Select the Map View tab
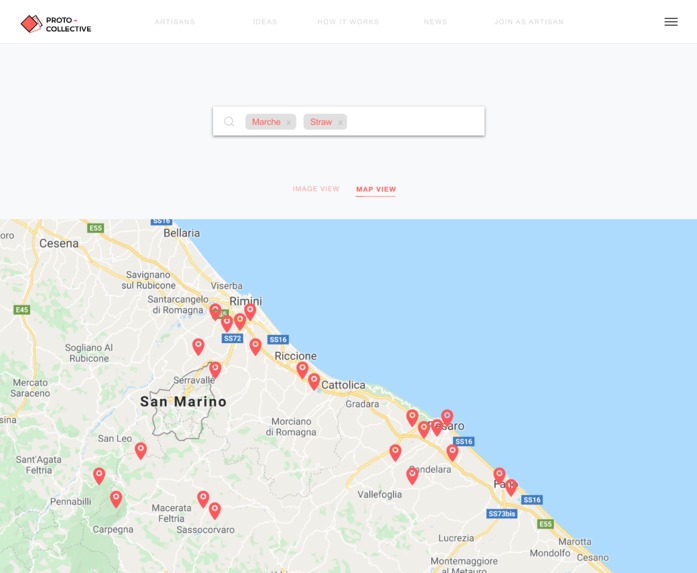The width and height of the screenshot is (697, 573). [x=376, y=189]
